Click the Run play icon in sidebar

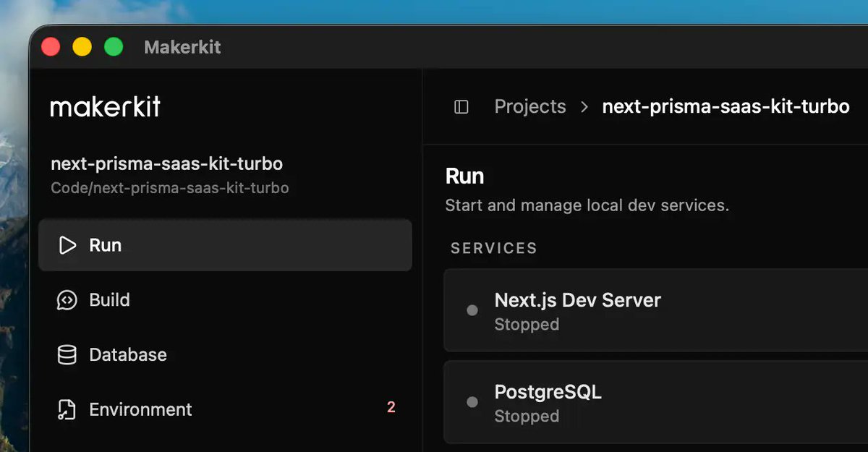pyautogui.click(x=67, y=245)
